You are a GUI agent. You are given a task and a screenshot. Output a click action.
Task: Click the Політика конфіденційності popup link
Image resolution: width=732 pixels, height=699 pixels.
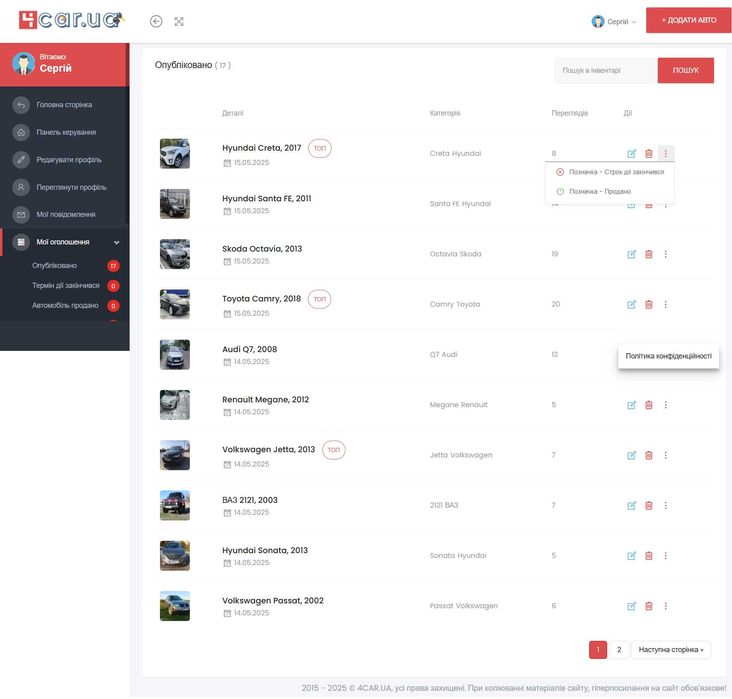tap(669, 356)
